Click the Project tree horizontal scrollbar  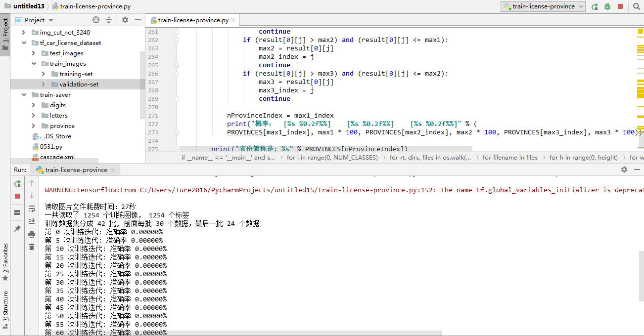[54, 161]
